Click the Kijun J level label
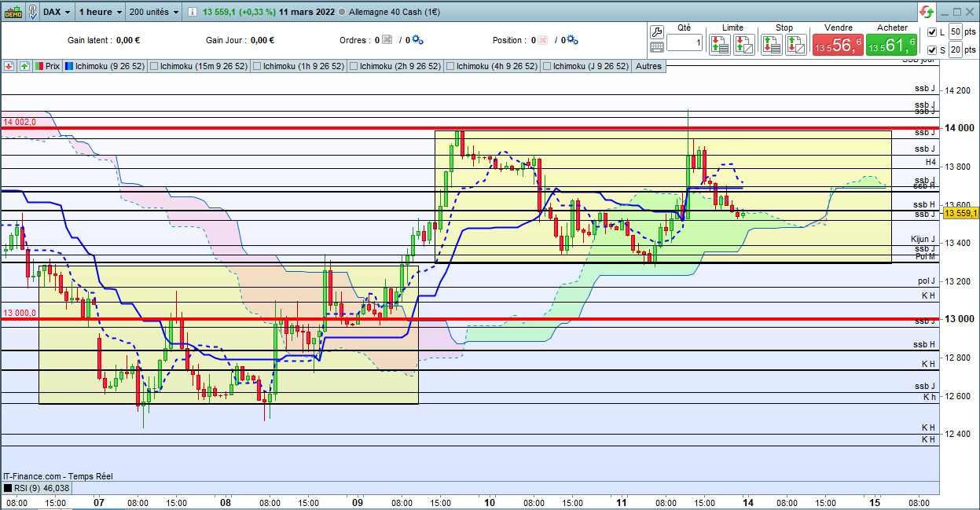 click(x=923, y=239)
